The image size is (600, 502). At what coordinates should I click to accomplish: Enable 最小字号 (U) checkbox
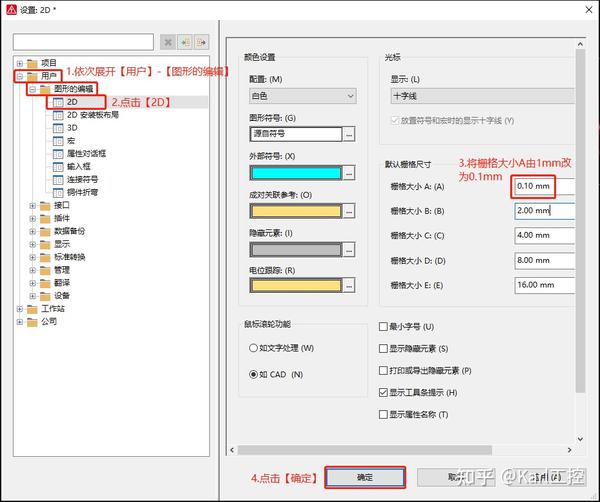click(383, 326)
